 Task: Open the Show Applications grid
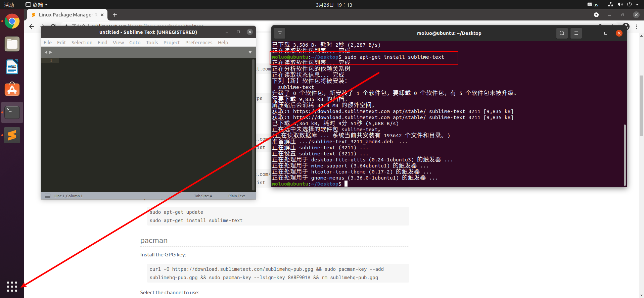12,287
